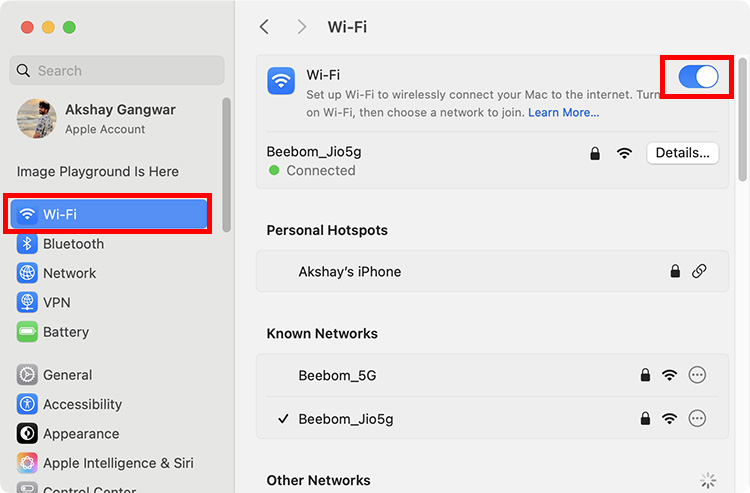Click the connected Beebom_Jio5g network name

314,152
